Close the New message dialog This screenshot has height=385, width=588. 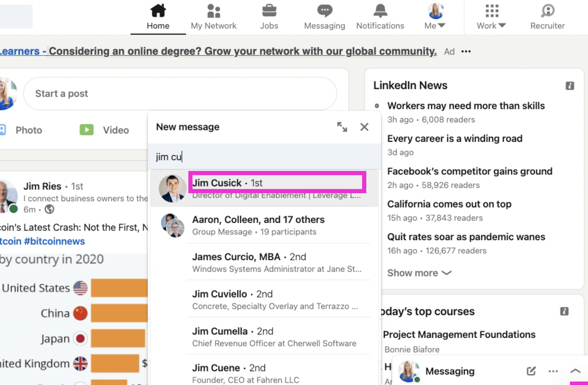364,127
